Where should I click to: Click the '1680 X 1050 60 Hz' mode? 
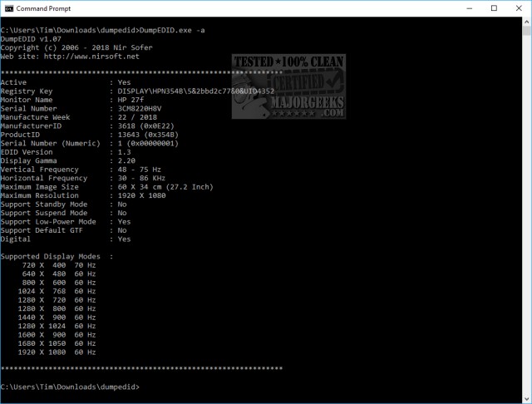(x=57, y=343)
